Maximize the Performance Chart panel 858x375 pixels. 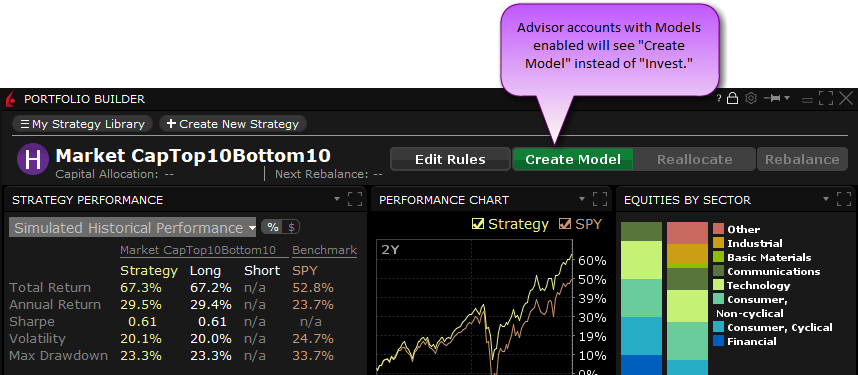[x=600, y=199]
